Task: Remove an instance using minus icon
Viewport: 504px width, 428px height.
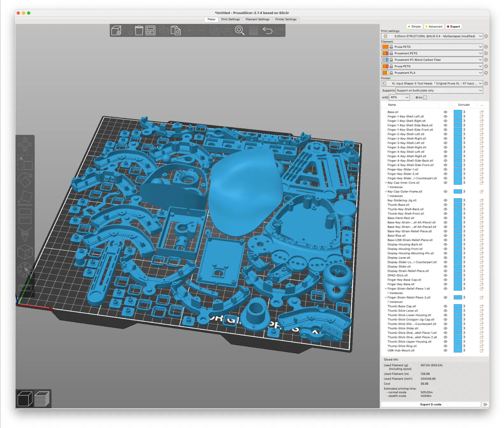Action: 201,31
